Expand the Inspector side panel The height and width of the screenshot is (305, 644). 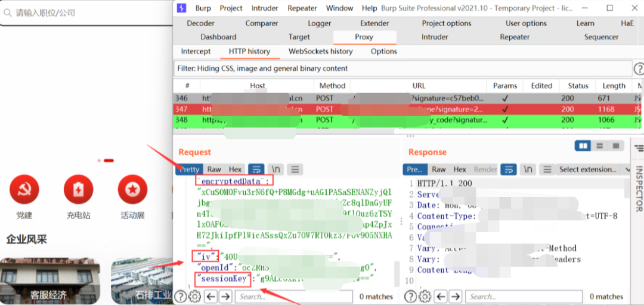click(639, 189)
